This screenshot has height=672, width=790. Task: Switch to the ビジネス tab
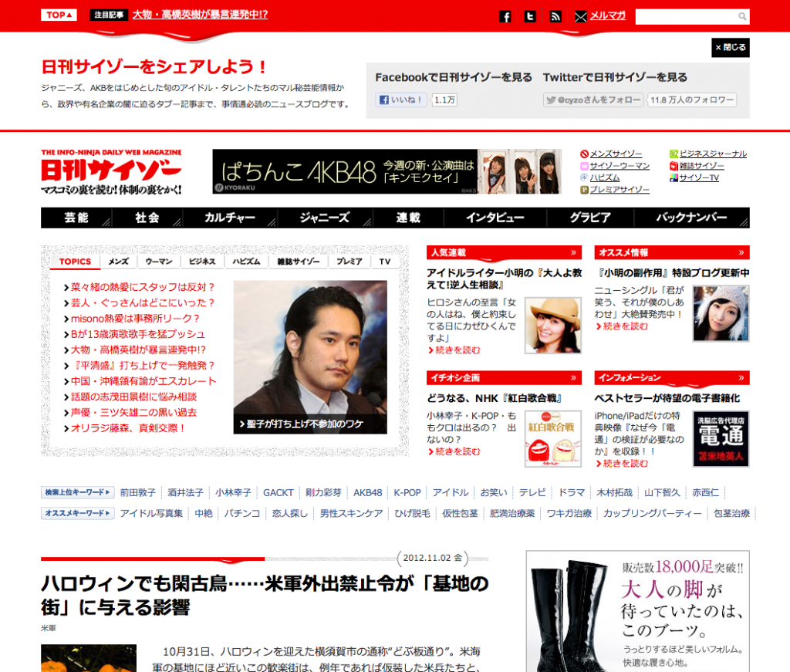click(202, 262)
